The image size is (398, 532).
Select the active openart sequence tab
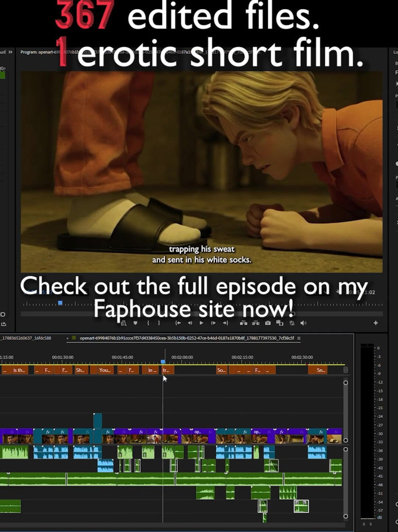pyautogui.click(x=187, y=338)
